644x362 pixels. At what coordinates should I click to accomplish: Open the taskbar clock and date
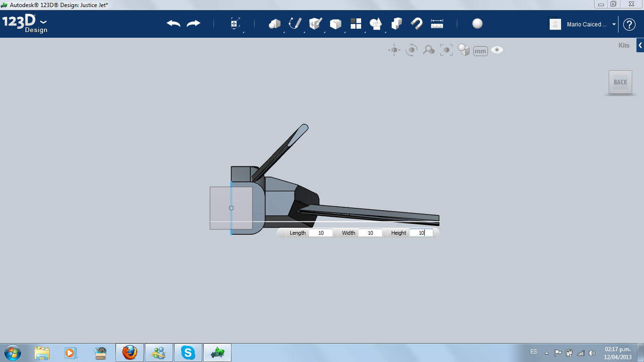tap(618, 353)
